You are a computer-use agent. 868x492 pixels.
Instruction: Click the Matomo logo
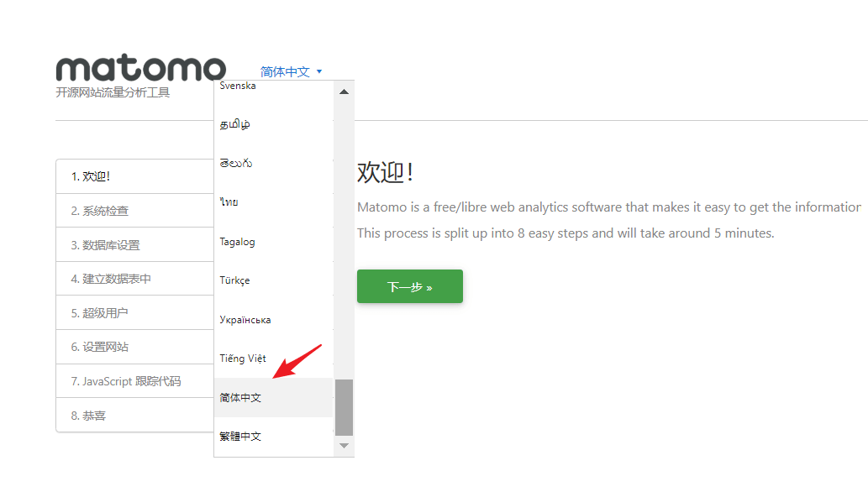tap(140, 69)
